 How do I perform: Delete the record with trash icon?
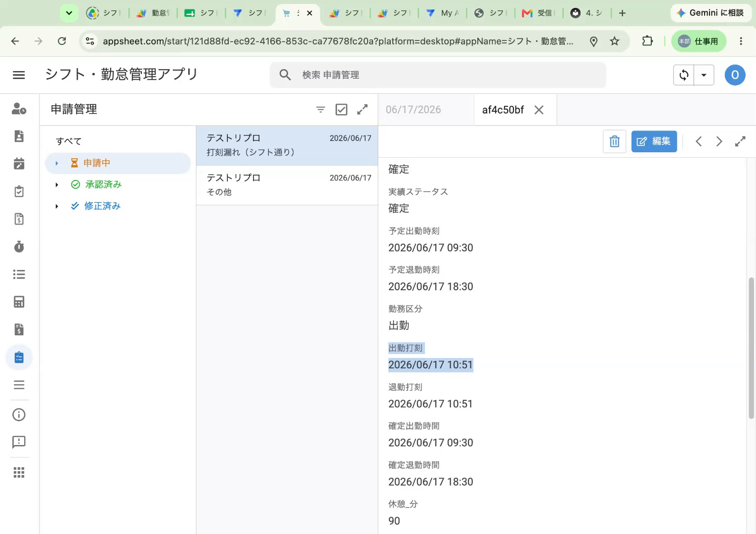[x=615, y=142]
